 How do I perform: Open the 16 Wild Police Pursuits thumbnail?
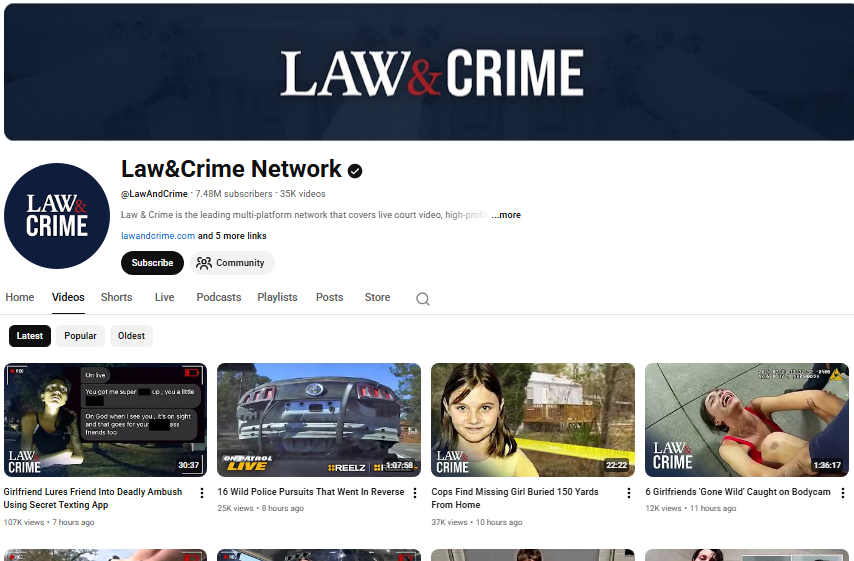point(319,420)
